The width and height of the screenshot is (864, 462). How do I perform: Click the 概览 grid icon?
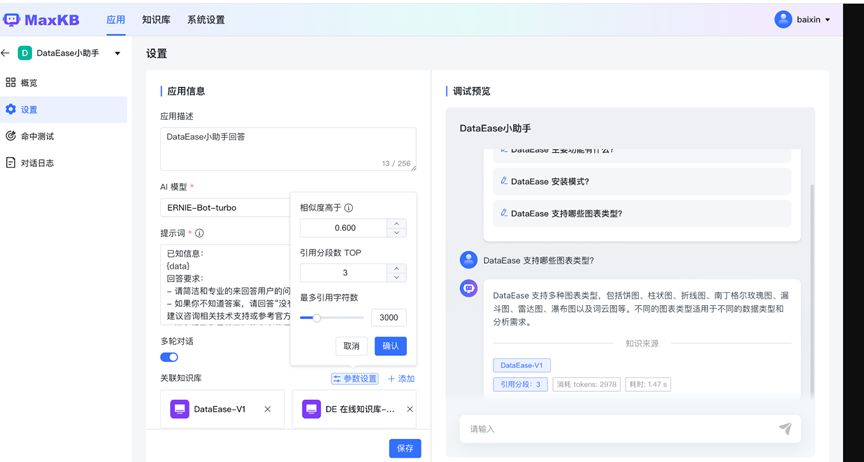click(10, 82)
